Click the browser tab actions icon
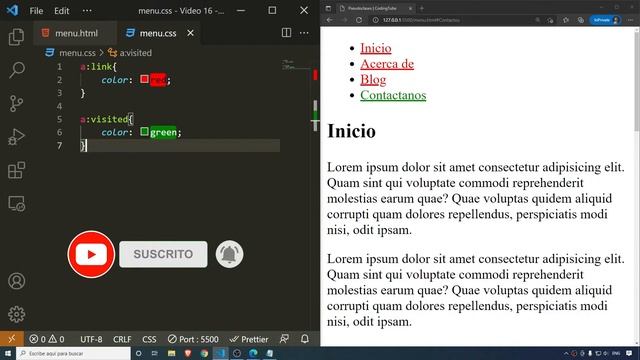Image resolution: width=640 pixels, height=360 pixels. (x=328, y=8)
